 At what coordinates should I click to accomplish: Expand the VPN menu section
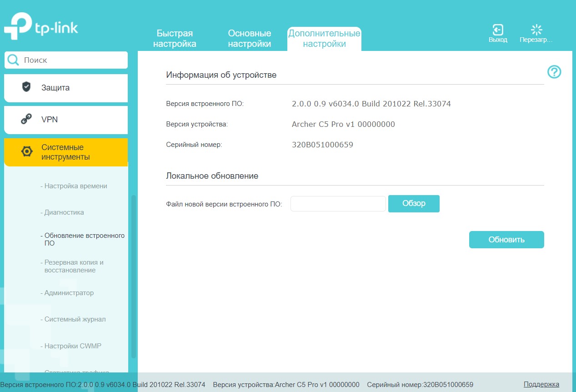point(66,120)
